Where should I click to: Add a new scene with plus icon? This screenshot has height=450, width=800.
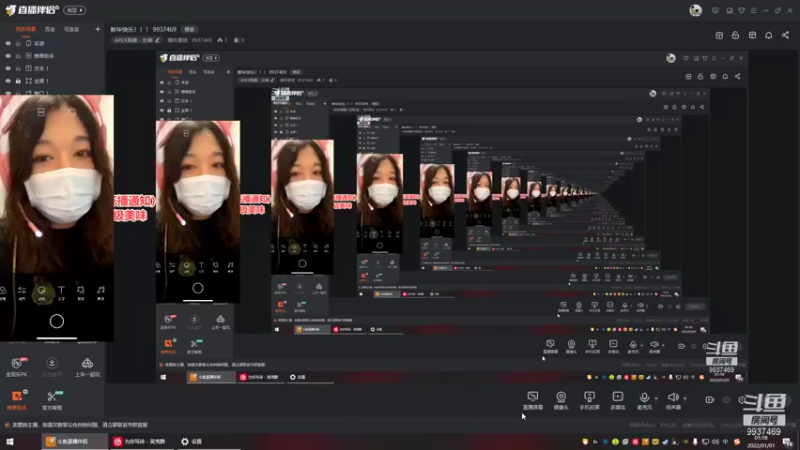pos(97,29)
